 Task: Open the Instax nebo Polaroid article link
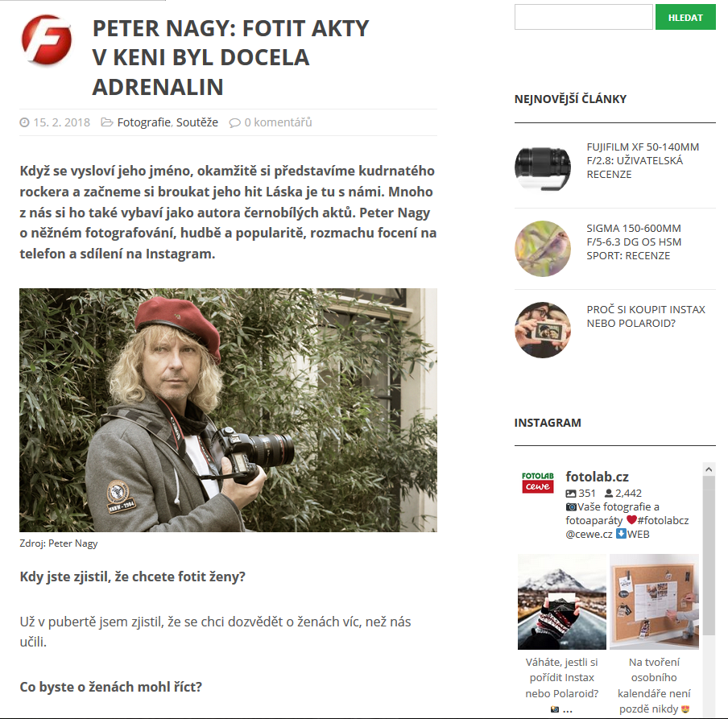point(646,316)
